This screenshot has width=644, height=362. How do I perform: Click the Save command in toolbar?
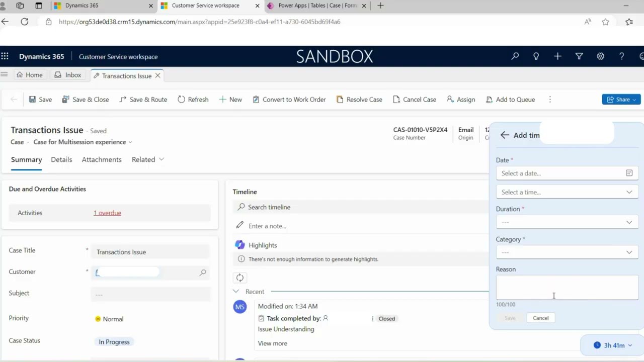(40, 100)
